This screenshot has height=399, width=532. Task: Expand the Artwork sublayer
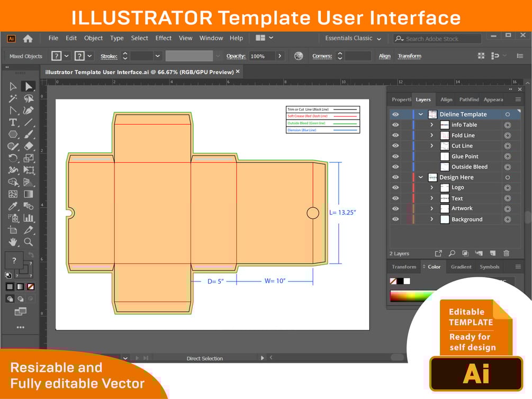[431, 208]
